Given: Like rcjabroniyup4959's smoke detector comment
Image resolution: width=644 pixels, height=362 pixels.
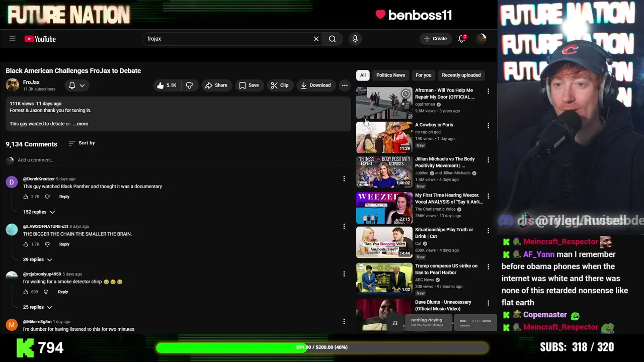Looking at the screenshot, I should click(x=26, y=292).
